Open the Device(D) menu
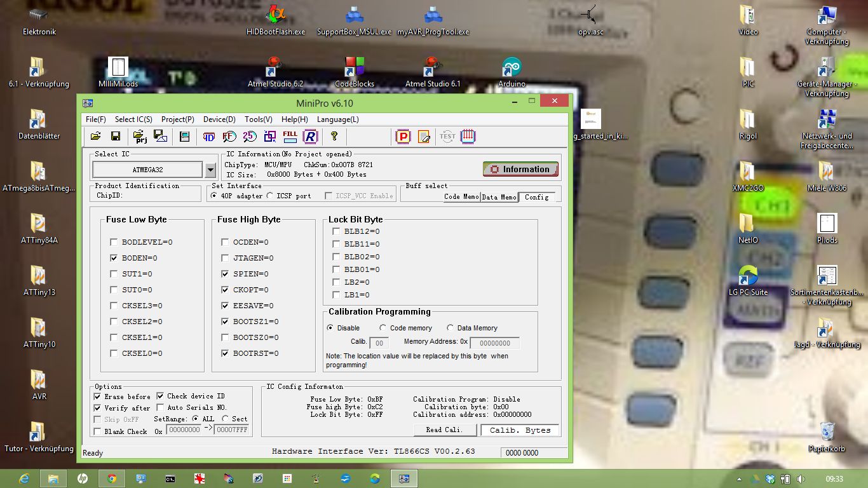 tap(219, 119)
